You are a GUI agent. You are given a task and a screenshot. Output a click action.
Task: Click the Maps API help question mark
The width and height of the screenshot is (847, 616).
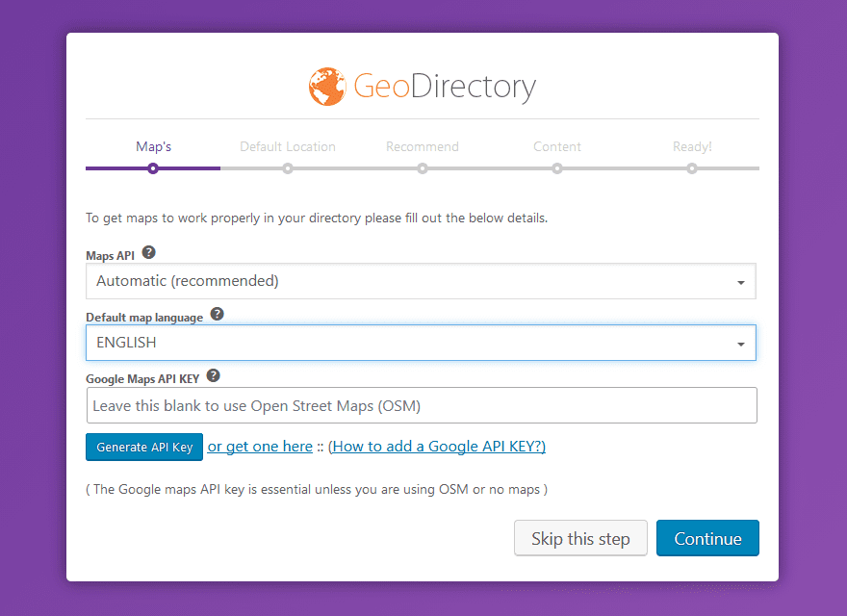click(148, 251)
